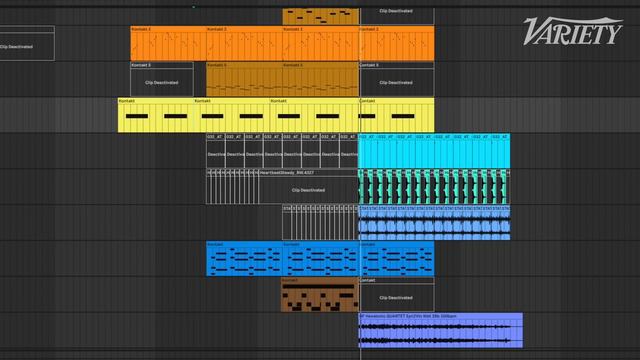Screen dimensions: 640x360
Task: Select the first deactivated Kontakt 5 clip
Action: [x=162, y=79]
